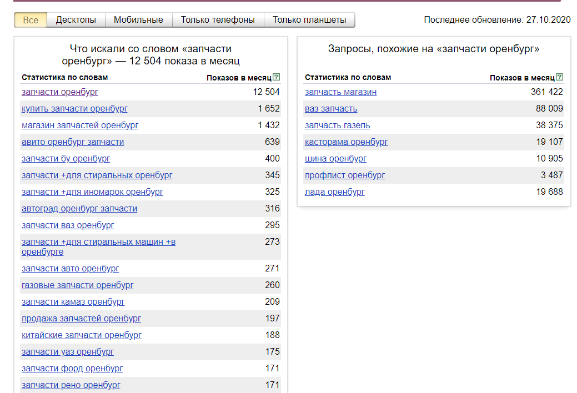Open 'продажа запчастей оренбург' link
The image size is (577, 393).
[81, 319]
